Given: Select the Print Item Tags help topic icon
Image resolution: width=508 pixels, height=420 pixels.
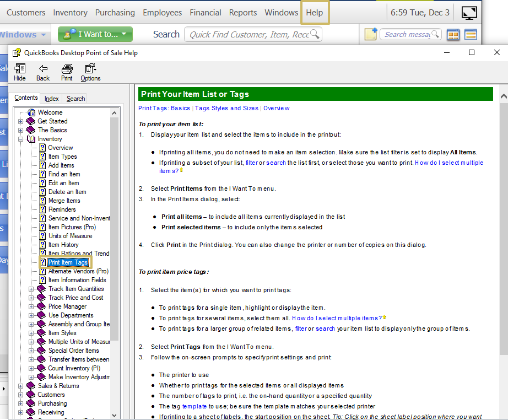Looking at the screenshot, I should click(44, 262).
